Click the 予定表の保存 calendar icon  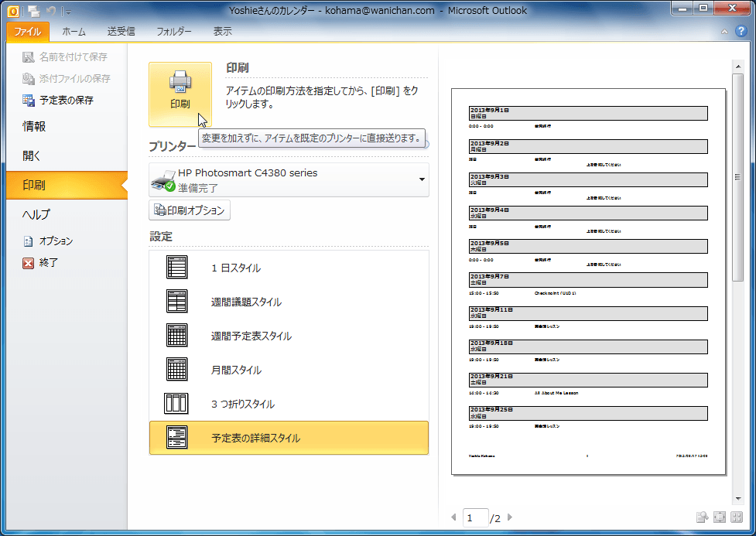tap(29, 101)
